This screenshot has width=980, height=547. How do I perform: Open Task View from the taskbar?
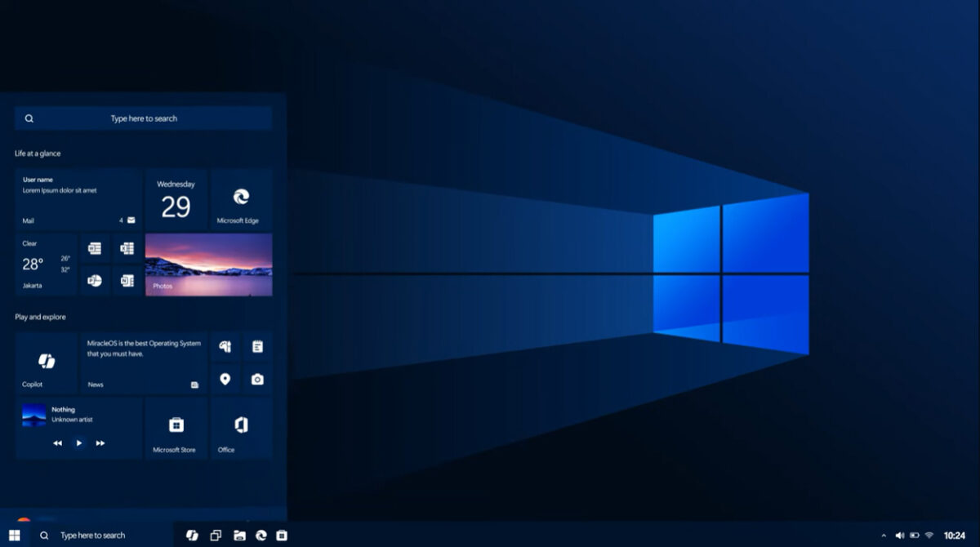tap(216, 535)
